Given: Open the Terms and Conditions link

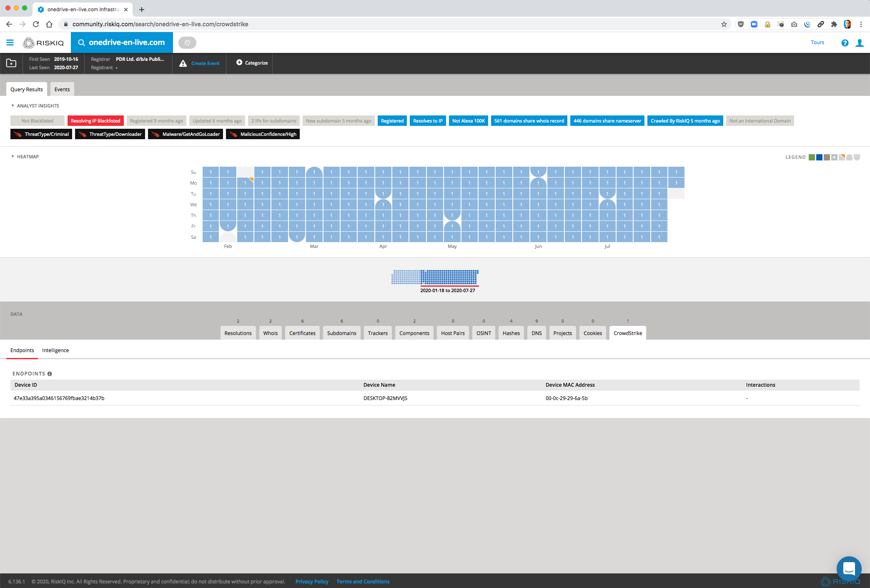Looking at the screenshot, I should [x=363, y=582].
